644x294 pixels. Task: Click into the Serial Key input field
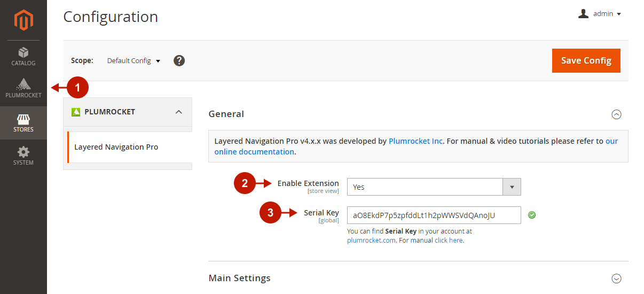(434, 215)
